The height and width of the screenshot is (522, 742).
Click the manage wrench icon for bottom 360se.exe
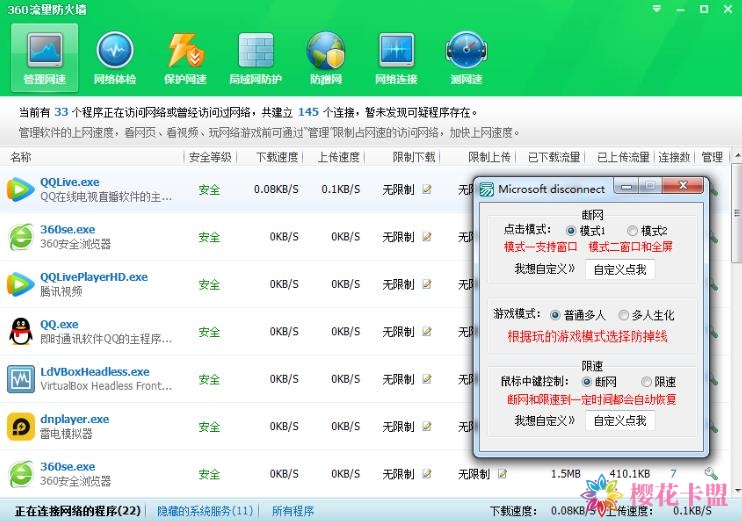(x=710, y=474)
